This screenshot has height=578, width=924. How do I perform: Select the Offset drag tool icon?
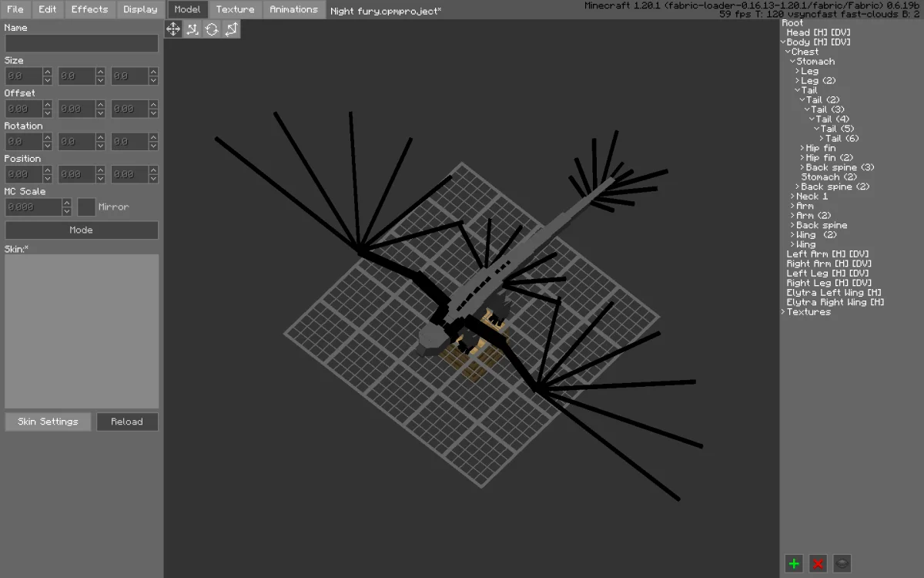tap(192, 29)
